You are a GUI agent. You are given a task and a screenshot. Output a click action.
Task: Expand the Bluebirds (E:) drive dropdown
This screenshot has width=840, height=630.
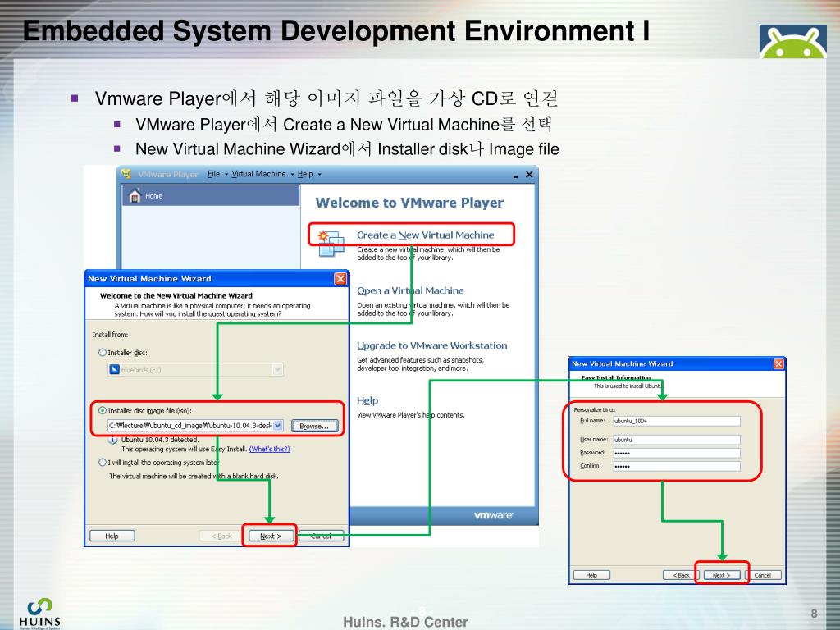coord(277,370)
